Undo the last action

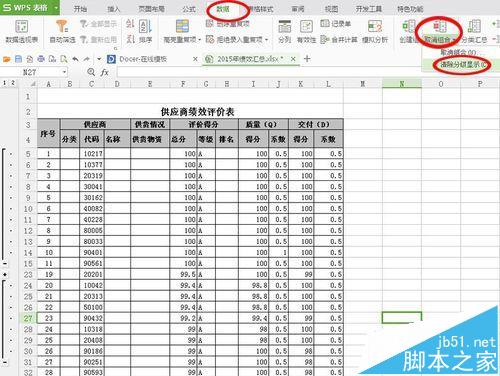click(75, 59)
